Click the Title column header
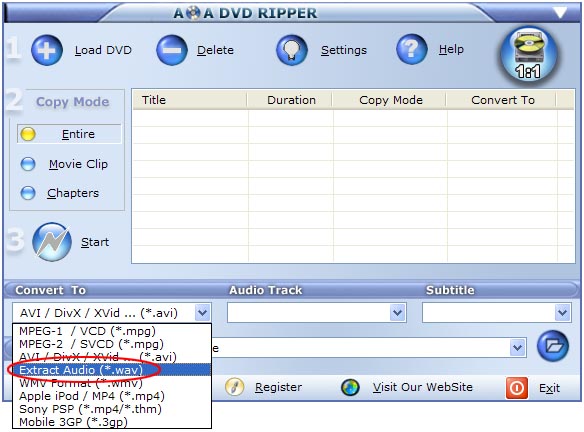 [190, 100]
